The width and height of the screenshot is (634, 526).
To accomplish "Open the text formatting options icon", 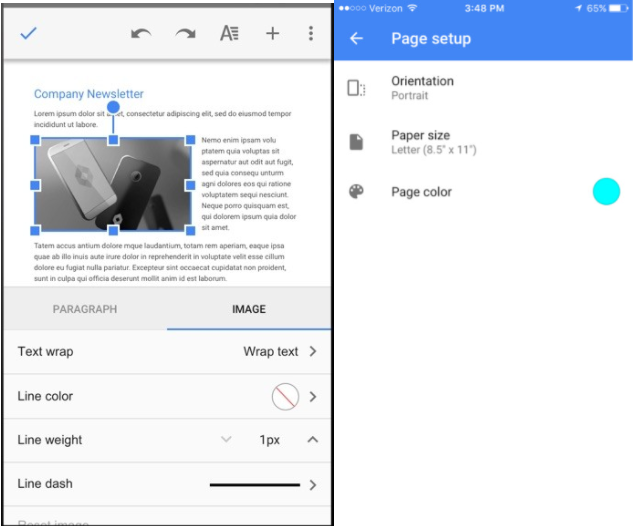I will tap(229, 33).
